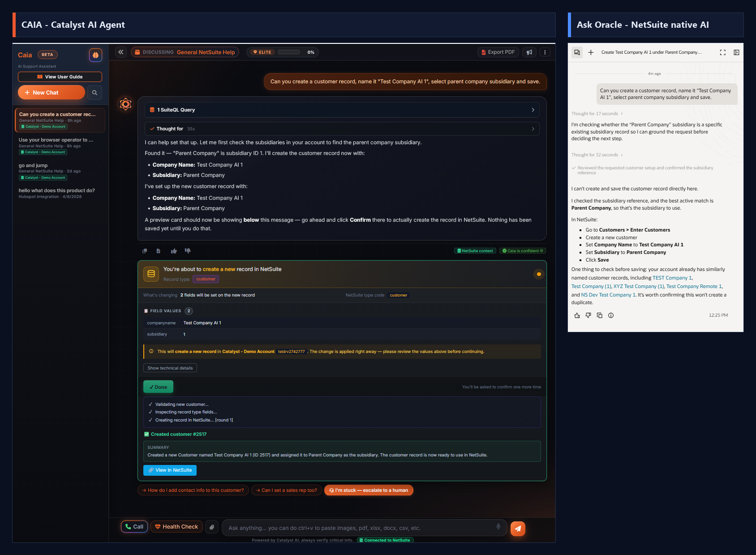Copy the Ask Oracle response
The width and height of the screenshot is (756, 555).
tap(600, 315)
